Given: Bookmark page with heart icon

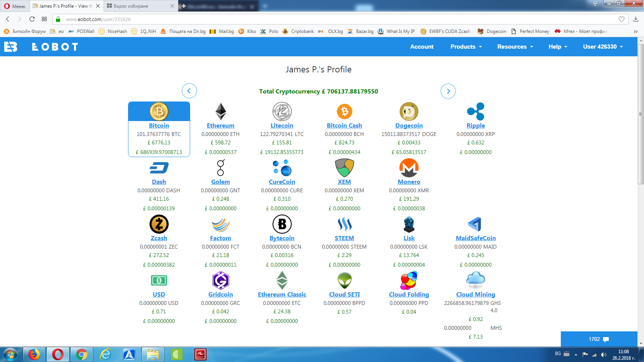Looking at the screenshot, I should coord(621,19).
